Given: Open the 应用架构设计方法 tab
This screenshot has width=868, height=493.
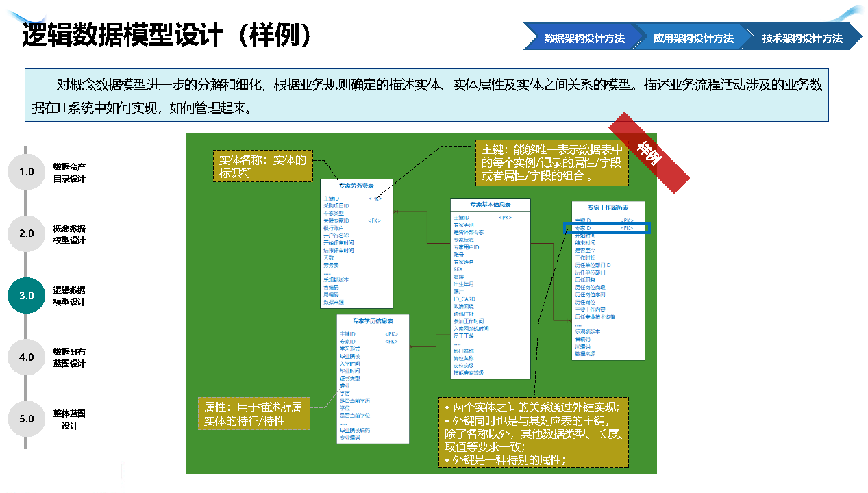Looking at the screenshot, I should (x=693, y=38).
